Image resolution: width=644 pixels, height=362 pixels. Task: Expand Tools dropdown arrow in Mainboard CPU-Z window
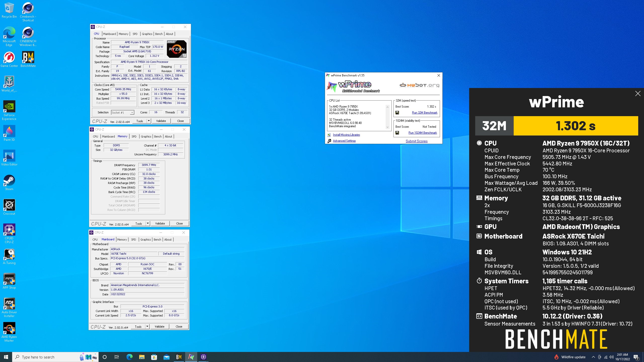[x=147, y=327]
